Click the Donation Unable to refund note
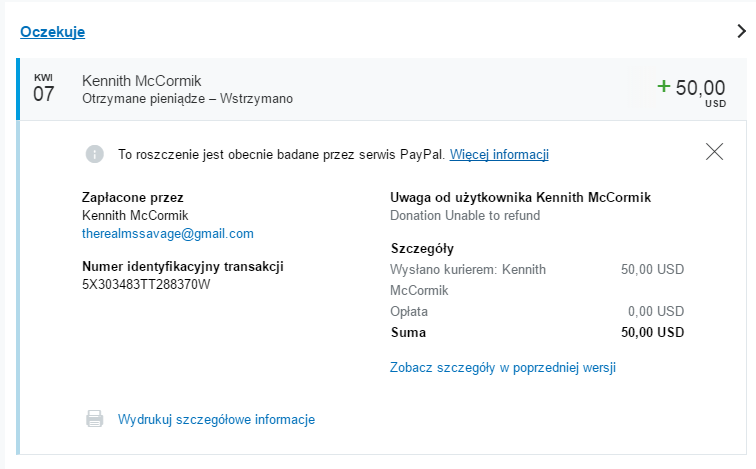756x469 pixels. point(465,215)
